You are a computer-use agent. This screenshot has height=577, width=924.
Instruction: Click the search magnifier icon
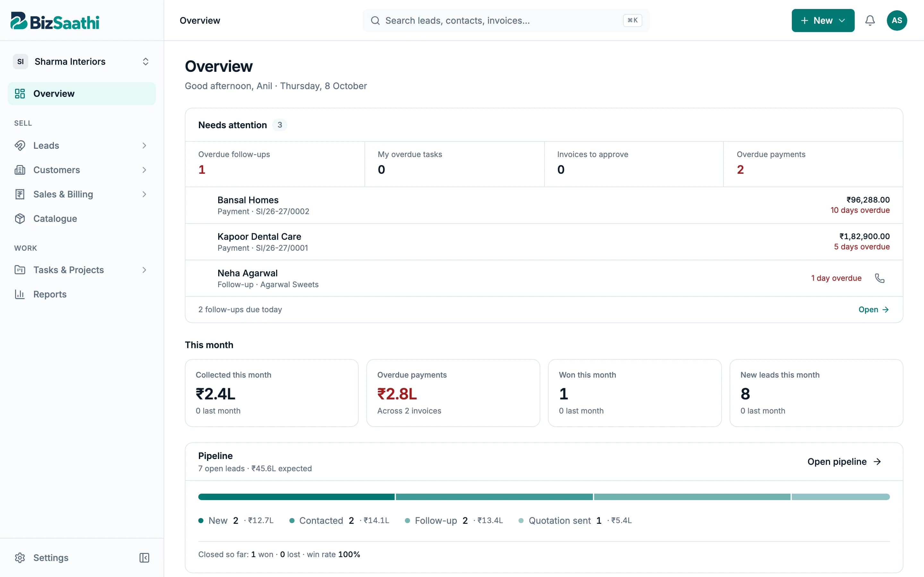point(375,21)
